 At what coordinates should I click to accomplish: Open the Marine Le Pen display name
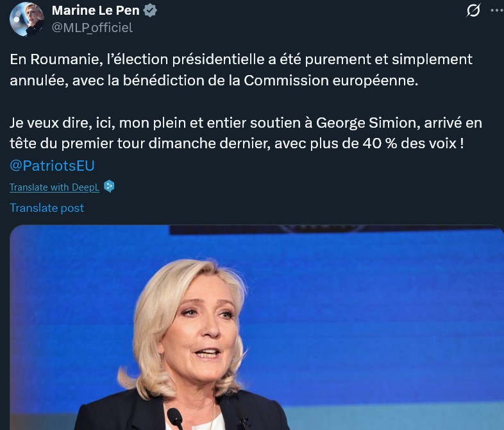(96, 11)
